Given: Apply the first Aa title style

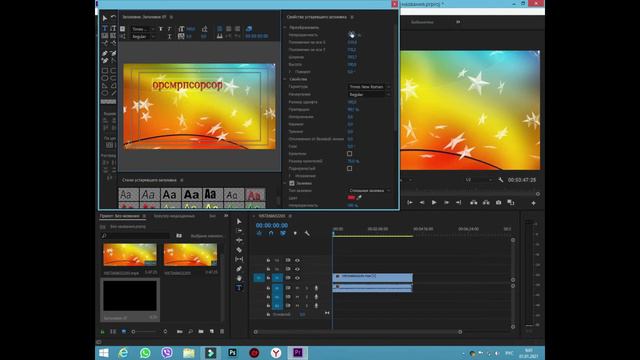Looking at the screenshot, I should coord(128,195).
